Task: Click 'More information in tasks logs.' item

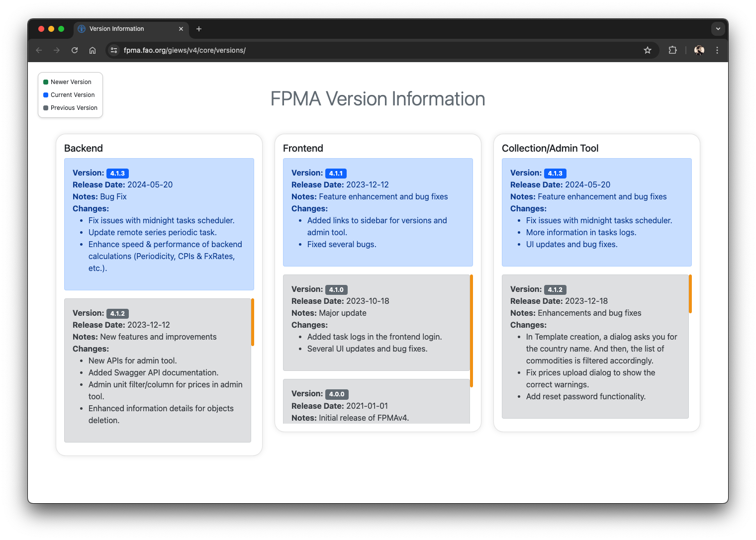Action: click(x=581, y=232)
